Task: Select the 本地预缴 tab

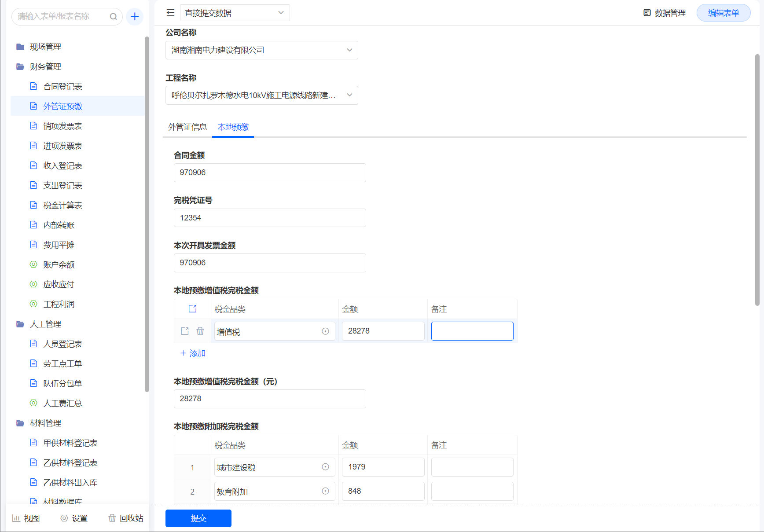Action: click(x=233, y=127)
